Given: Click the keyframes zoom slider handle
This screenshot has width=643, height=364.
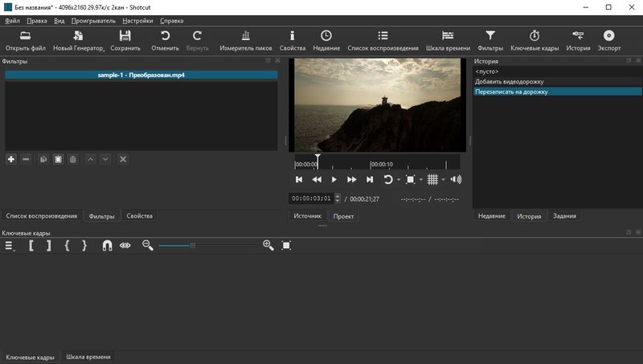Looking at the screenshot, I should click(x=192, y=246).
